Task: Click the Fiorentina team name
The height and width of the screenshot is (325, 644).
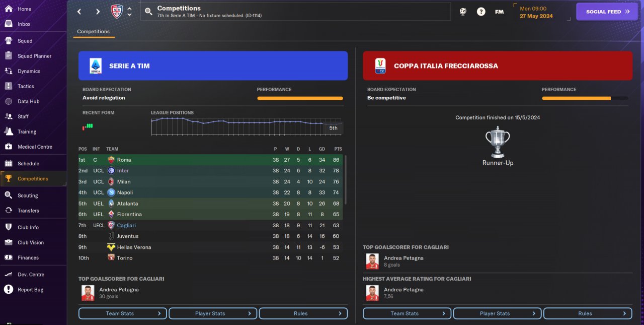Action: click(129, 214)
